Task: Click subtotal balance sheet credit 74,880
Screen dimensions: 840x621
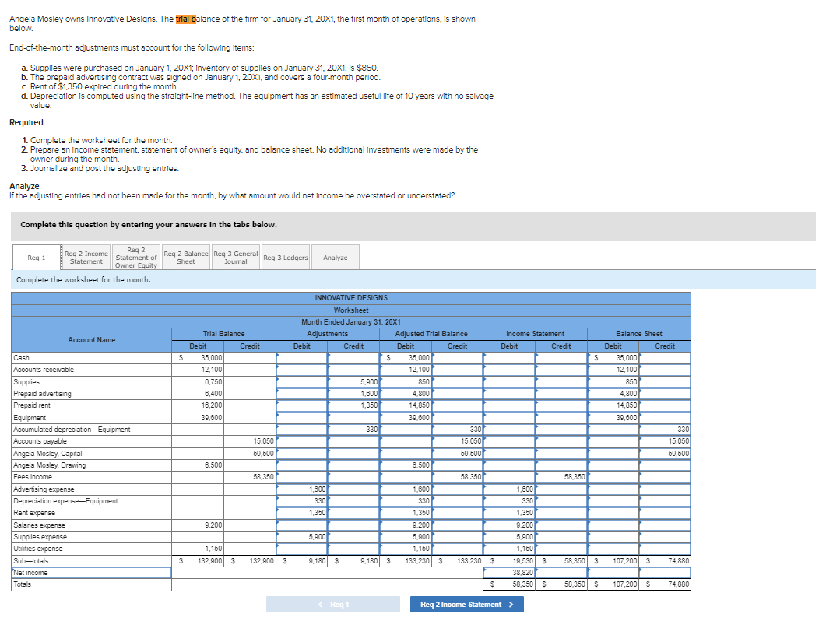Action: coord(665,560)
